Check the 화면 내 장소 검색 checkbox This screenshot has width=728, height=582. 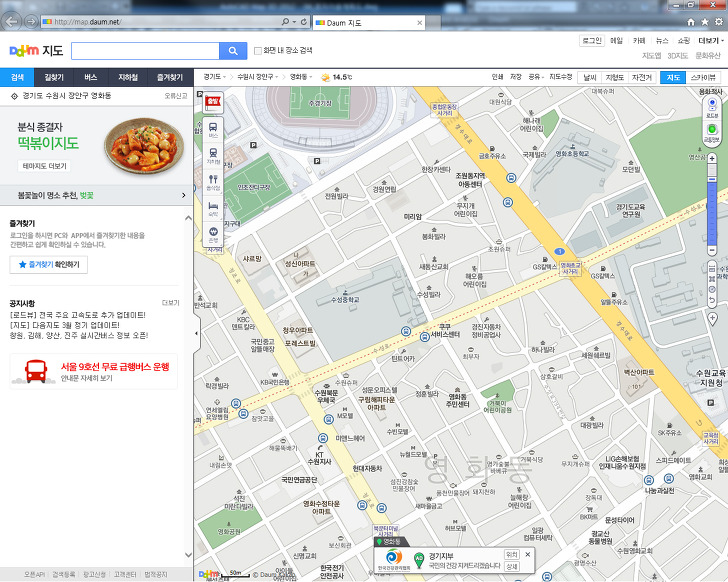[258, 51]
